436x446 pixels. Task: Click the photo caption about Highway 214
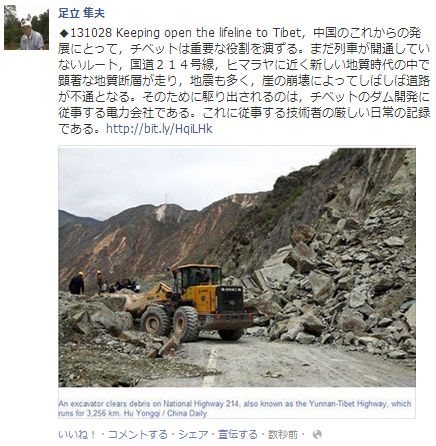pyautogui.click(x=235, y=408)
